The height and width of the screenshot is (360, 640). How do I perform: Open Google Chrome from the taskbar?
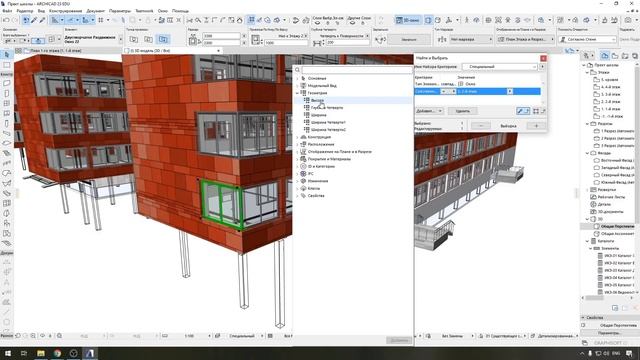[x=57, y=353]
